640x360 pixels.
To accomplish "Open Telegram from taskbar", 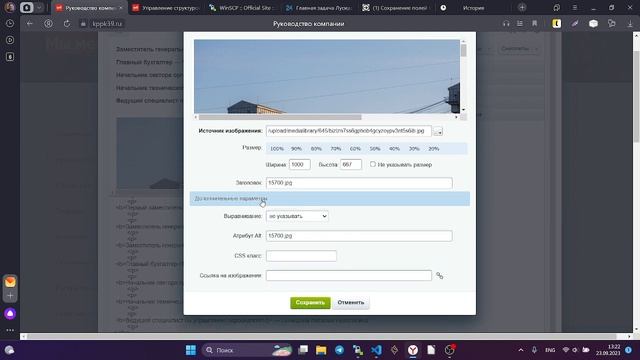I will (x=340, y=350).
